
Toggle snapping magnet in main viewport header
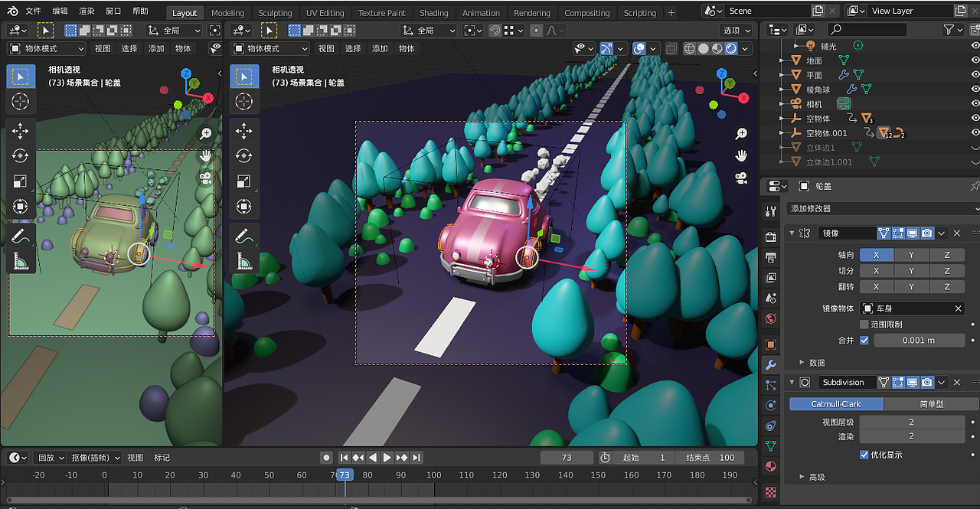(495, 31)
